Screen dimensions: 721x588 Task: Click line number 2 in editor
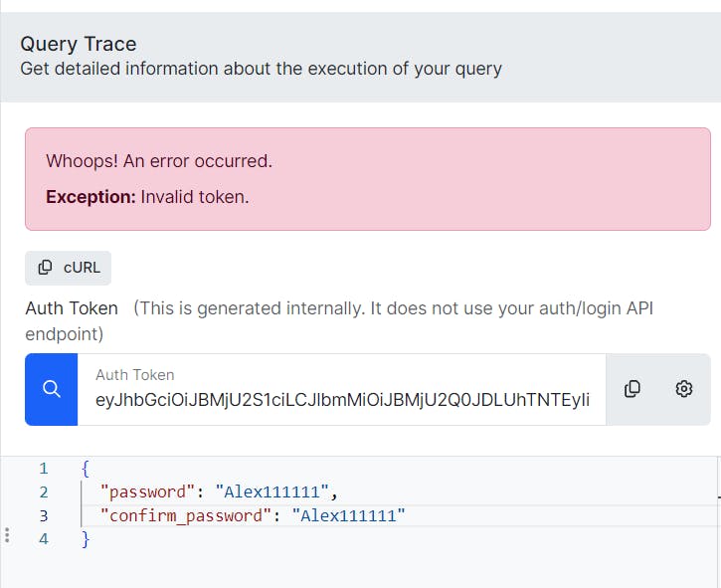(x=43, y=491)
